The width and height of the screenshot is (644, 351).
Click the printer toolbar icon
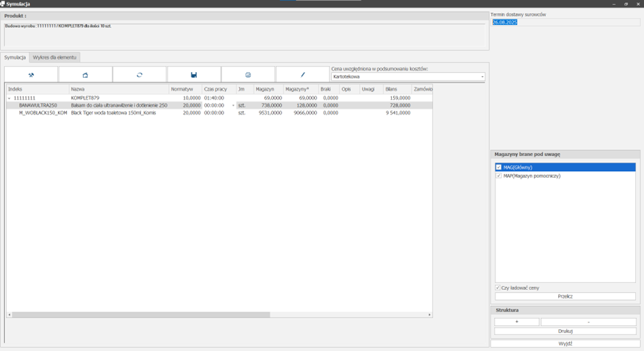(x=248, y=75)
